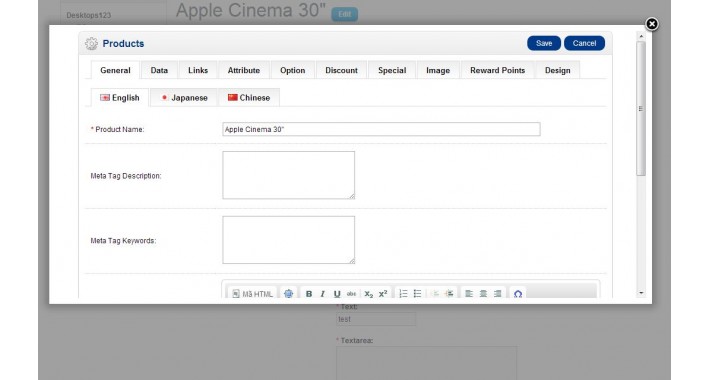The width and height of the screenshot is (710, 380).
Task: Click the Products gear icon
Action: point(91,43)
